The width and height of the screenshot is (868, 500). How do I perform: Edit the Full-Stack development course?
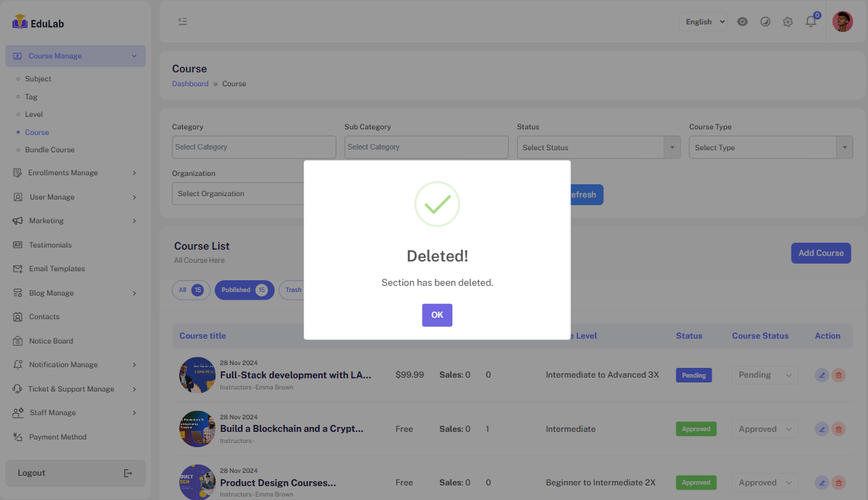(821, 375)
